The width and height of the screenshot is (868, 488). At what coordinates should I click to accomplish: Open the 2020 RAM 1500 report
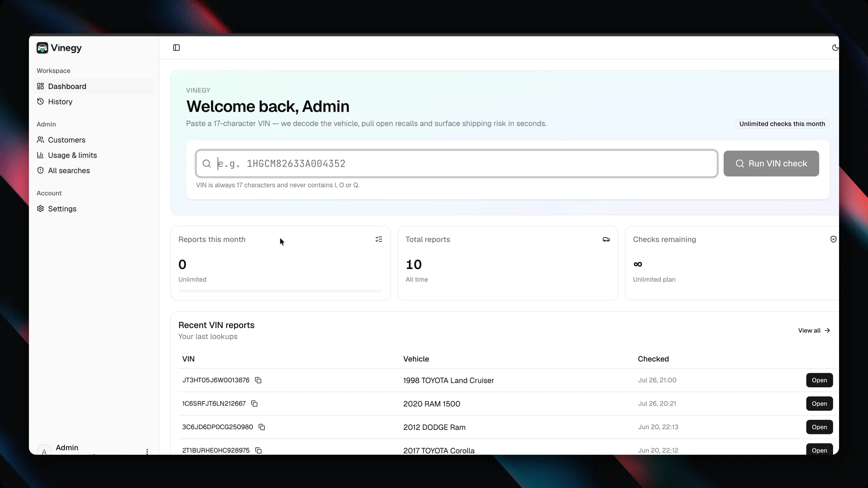coord(819,404)
